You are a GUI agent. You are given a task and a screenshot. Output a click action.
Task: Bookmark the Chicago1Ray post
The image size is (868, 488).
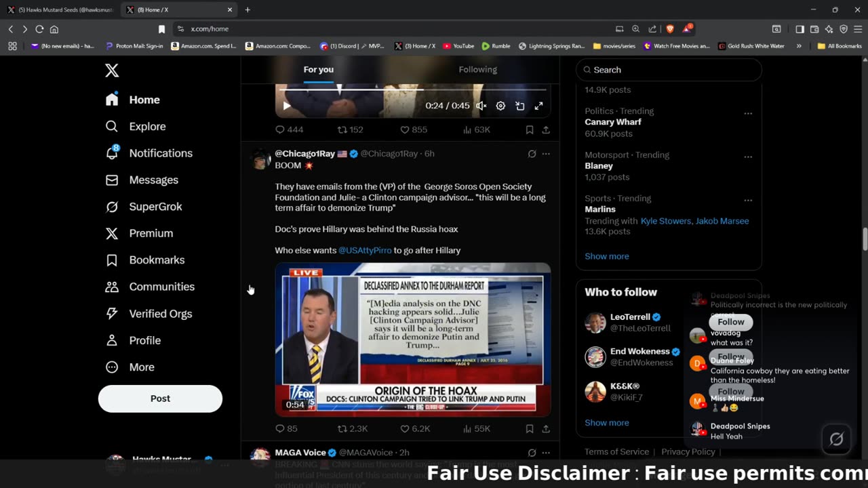(530, 429)
